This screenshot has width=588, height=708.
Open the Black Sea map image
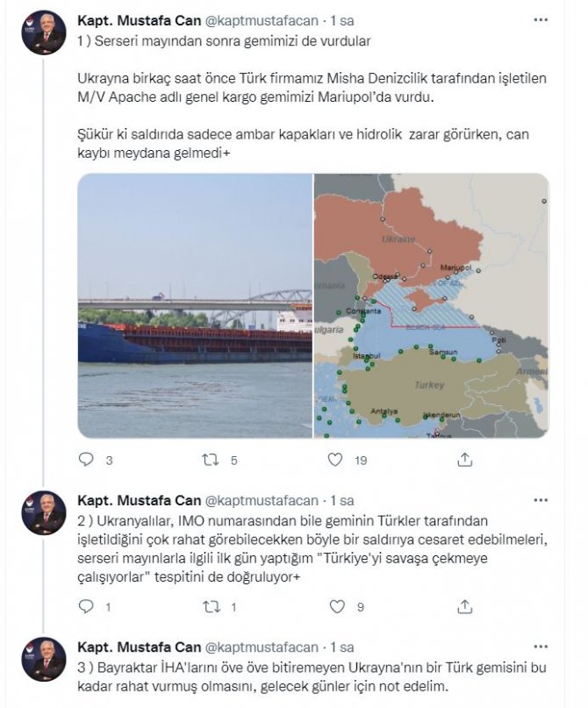[431, 305]
